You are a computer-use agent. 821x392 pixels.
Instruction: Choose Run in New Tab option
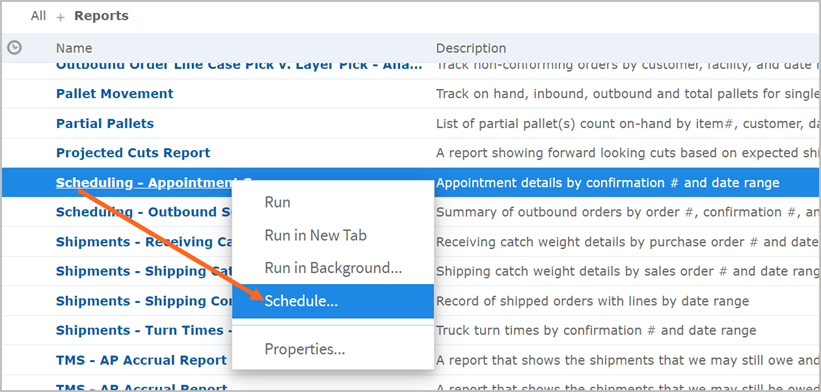315,235
